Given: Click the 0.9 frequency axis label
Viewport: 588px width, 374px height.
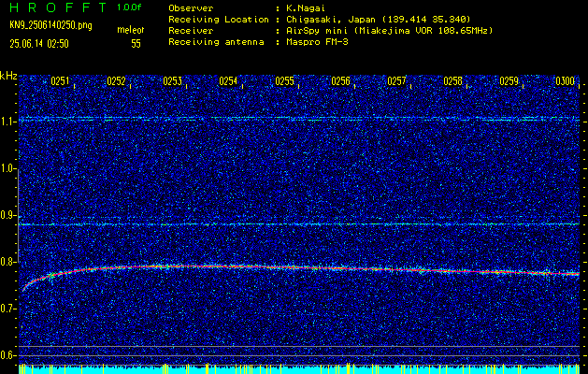Looking at the screenshot, I should tap(7, 215).
